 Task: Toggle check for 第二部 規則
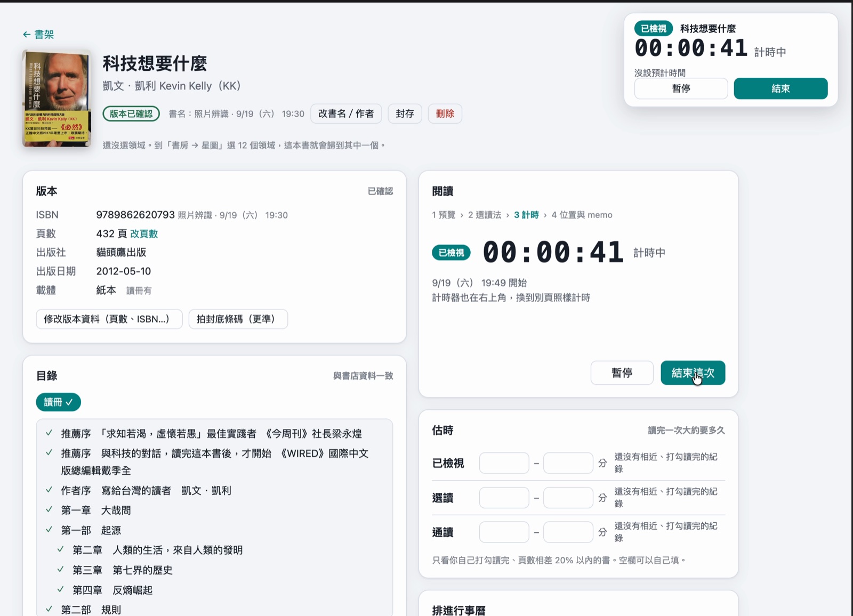coord(49,609)
